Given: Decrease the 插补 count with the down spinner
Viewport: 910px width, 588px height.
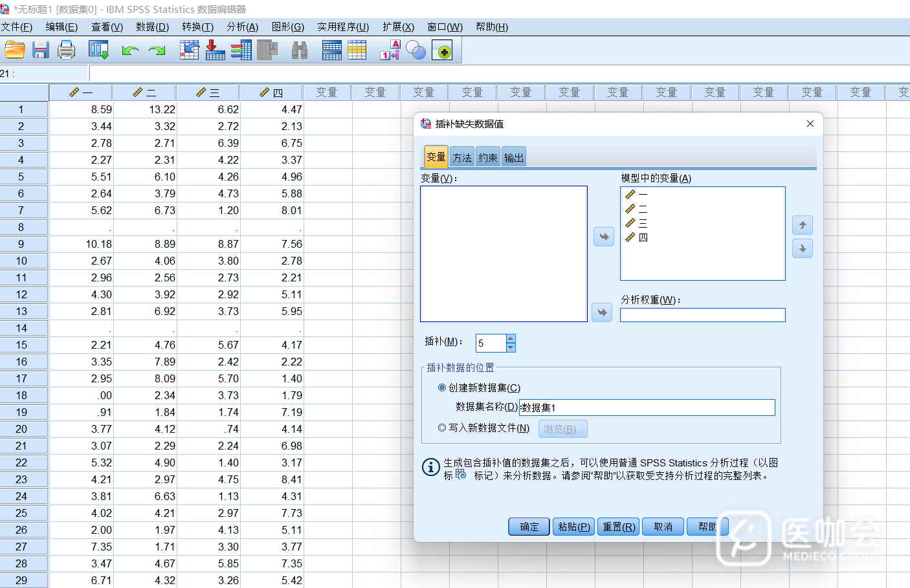Looking at the screenshot, I should pyautogui.click(x=511, y=347).
